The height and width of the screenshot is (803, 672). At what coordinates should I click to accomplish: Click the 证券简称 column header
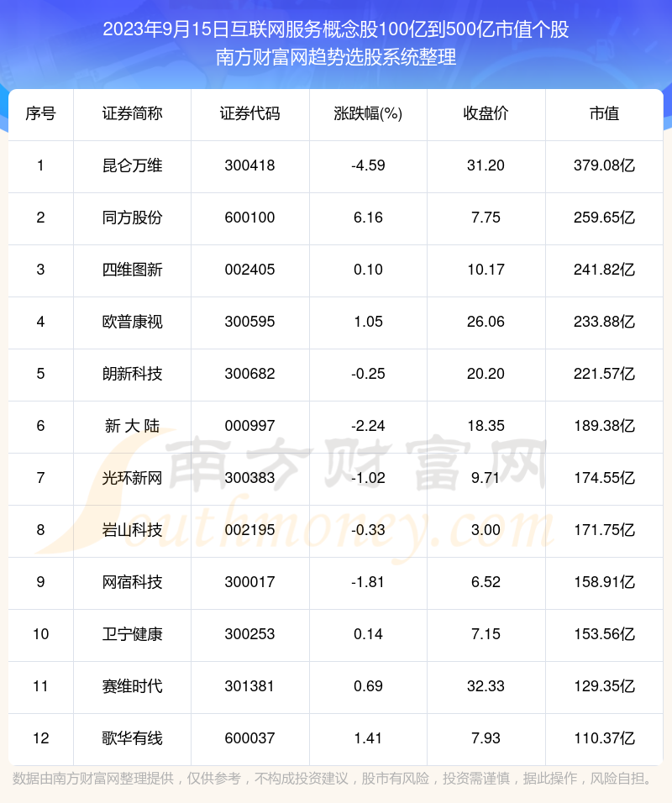tap(132, 113)
